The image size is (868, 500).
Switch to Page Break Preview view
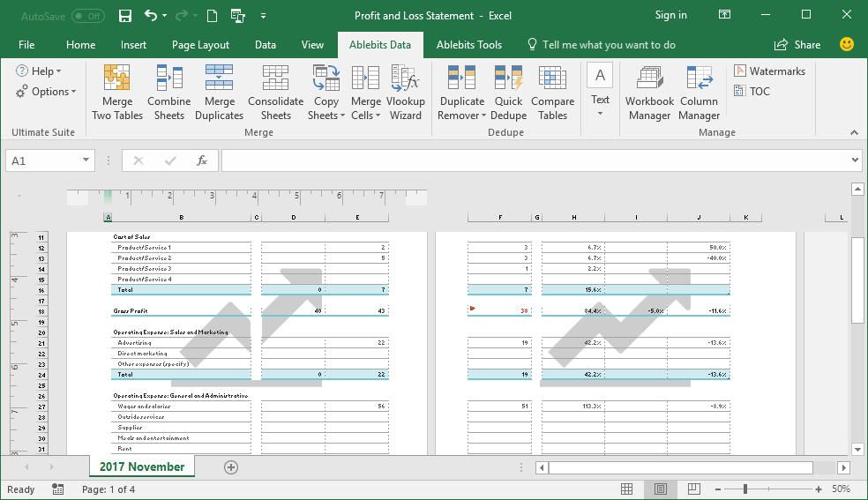[692, 489]
